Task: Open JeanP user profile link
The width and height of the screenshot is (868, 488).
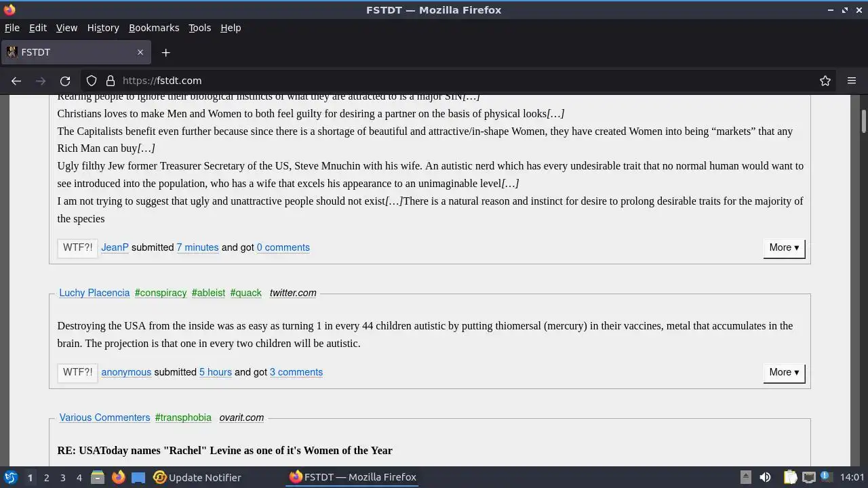Action: (x=115, y=247)
